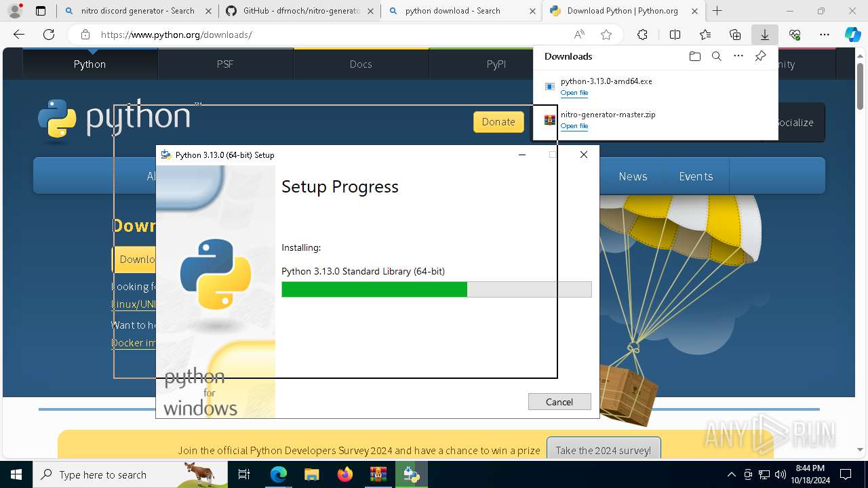Switch to nitro discord generator search tab
868x488 pixels.
tap(137, 11)
